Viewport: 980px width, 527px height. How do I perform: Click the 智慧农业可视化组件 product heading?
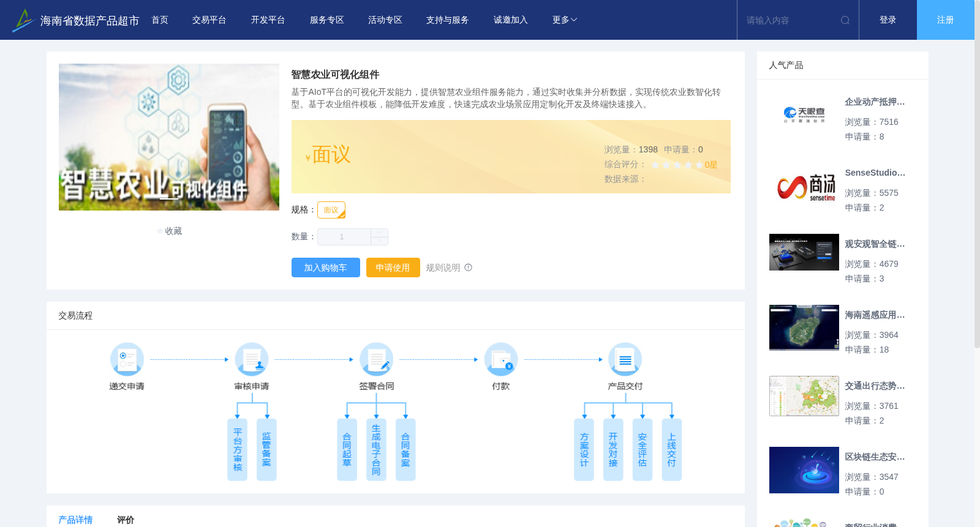336,75
